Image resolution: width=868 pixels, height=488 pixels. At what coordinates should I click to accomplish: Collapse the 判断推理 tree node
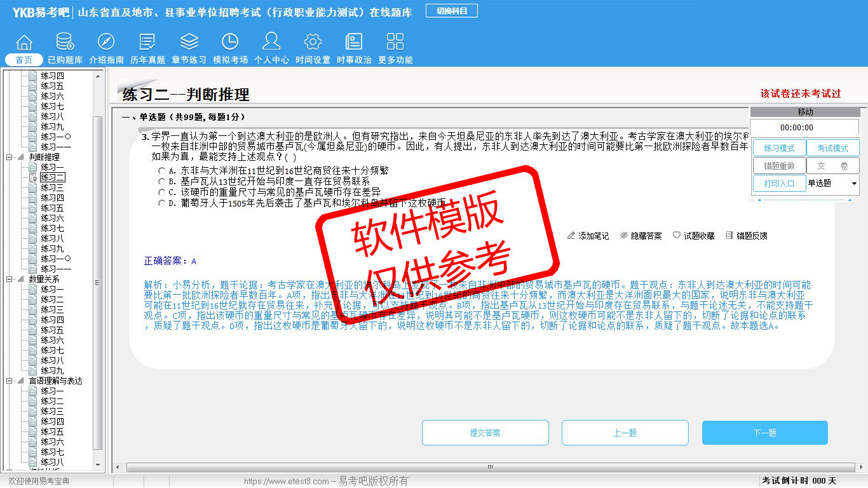[10, 157]
